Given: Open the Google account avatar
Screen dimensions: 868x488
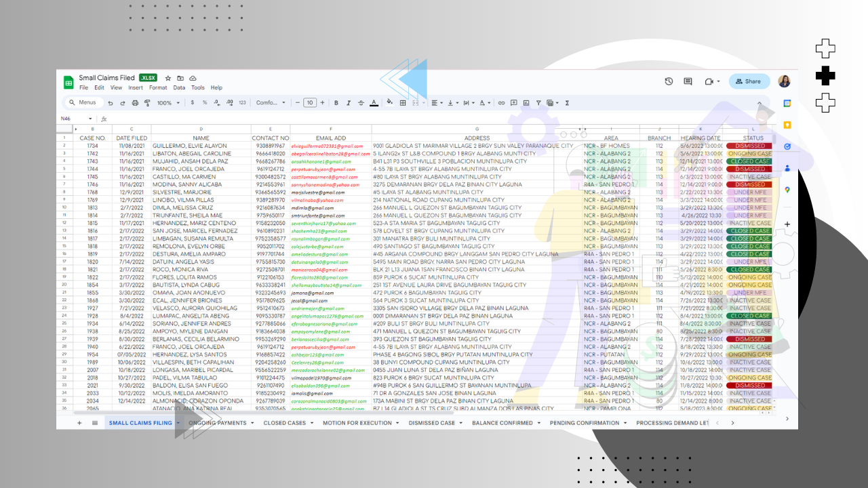Looking at the screenshot, I should 784,81.
